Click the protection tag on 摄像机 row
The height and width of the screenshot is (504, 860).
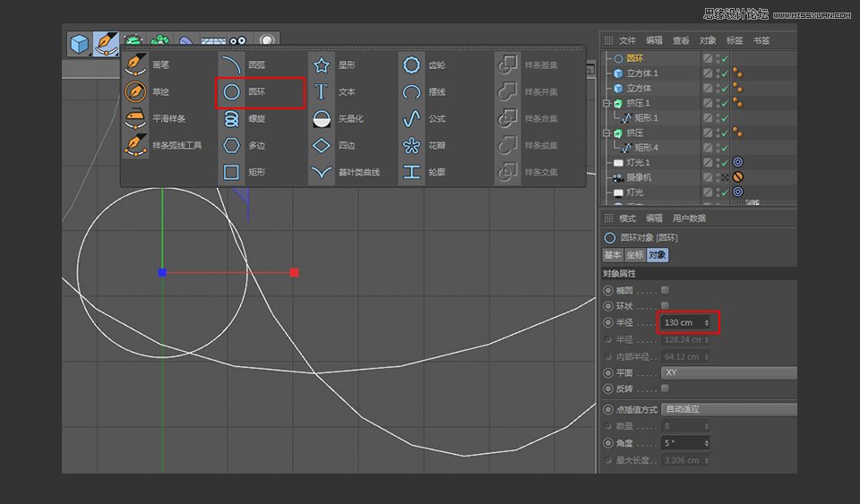(738, 177)
